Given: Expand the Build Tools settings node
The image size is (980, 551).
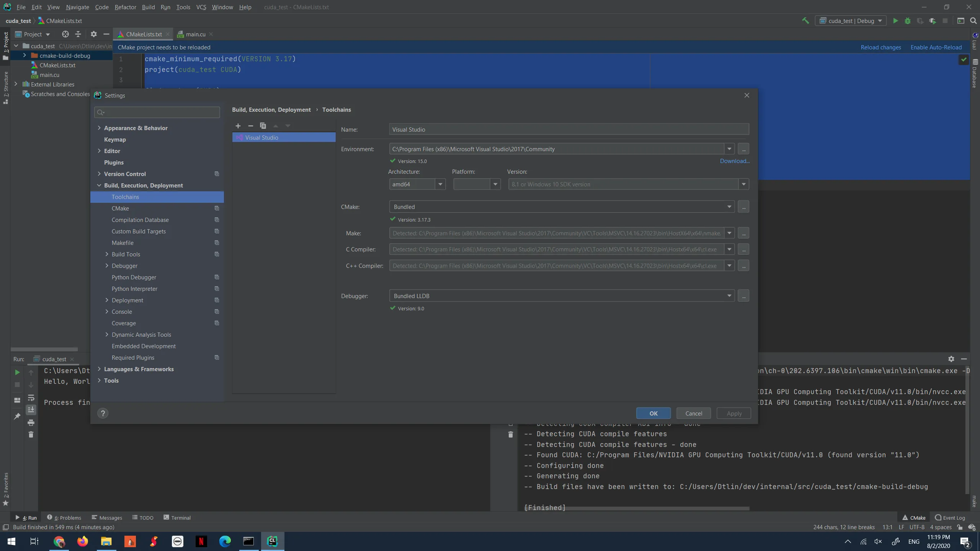Looking at the screenshot, I should 107,254.
